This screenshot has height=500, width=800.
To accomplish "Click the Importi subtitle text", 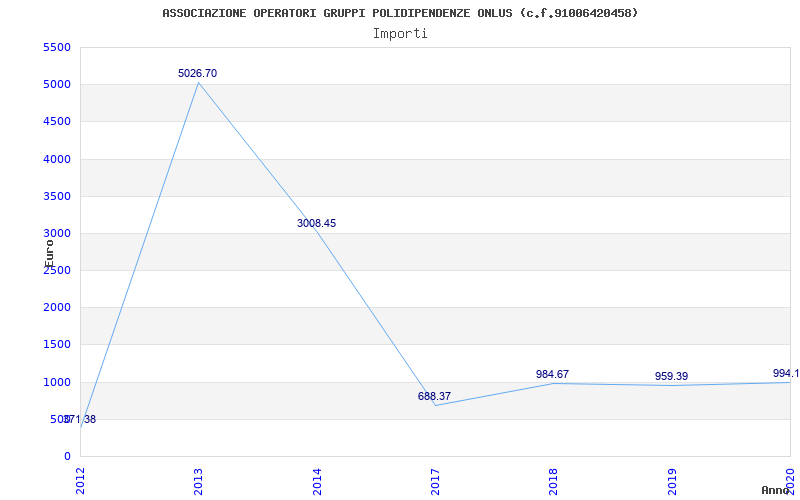I will [x=400, y=34].
